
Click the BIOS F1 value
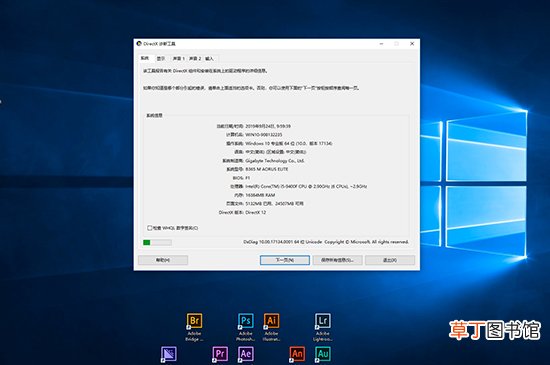pos(248,178)
